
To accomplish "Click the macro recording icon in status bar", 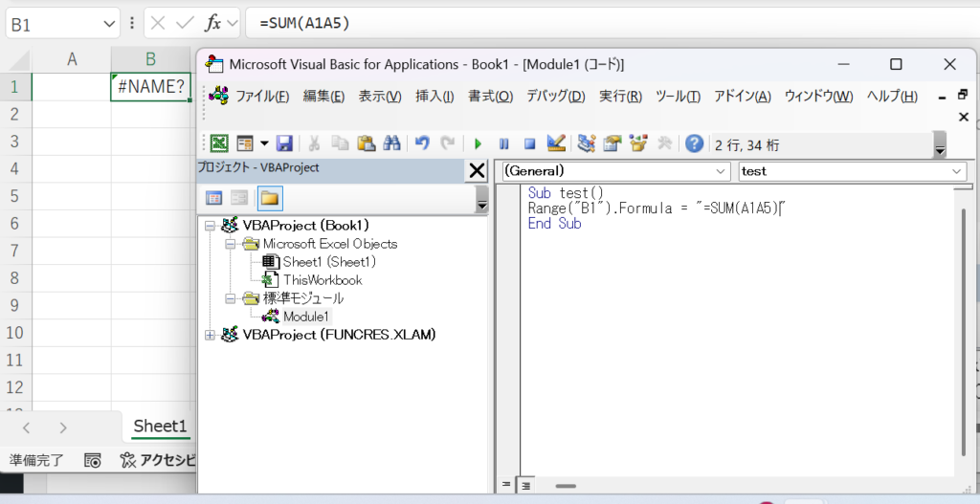I will (93, 461).
